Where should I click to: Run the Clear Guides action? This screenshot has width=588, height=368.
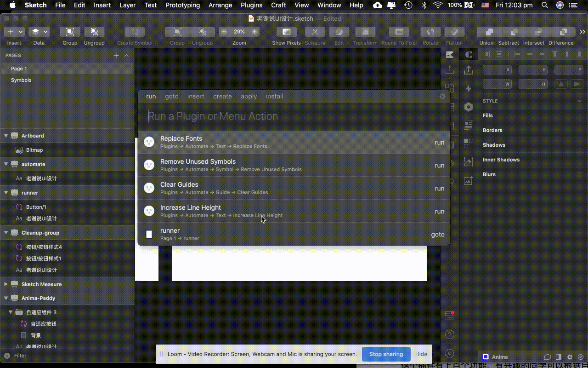[x=294, y=188]
